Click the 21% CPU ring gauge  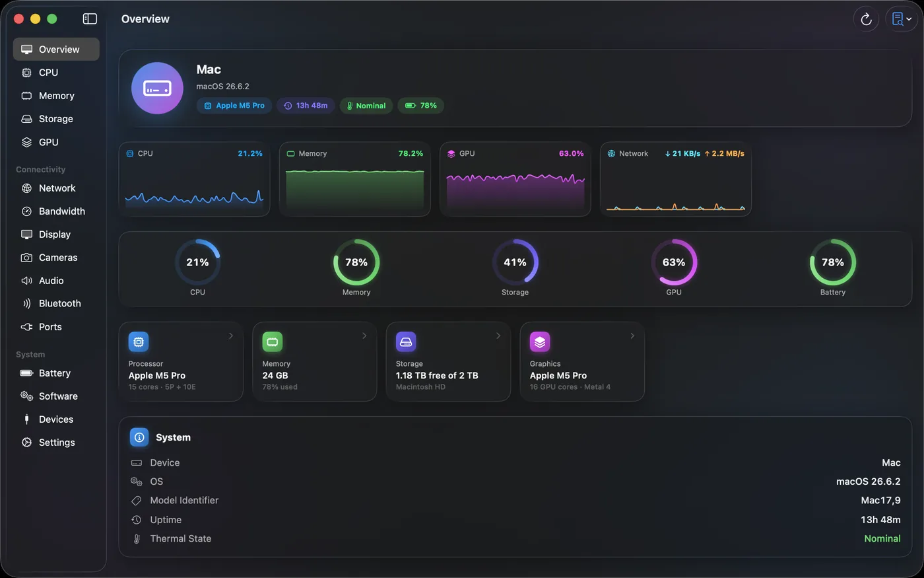click(197, 262)
